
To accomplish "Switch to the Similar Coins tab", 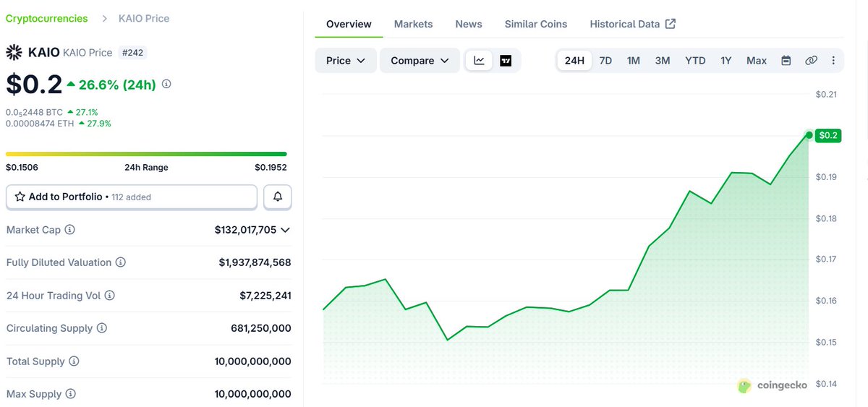I will [536, 24].
